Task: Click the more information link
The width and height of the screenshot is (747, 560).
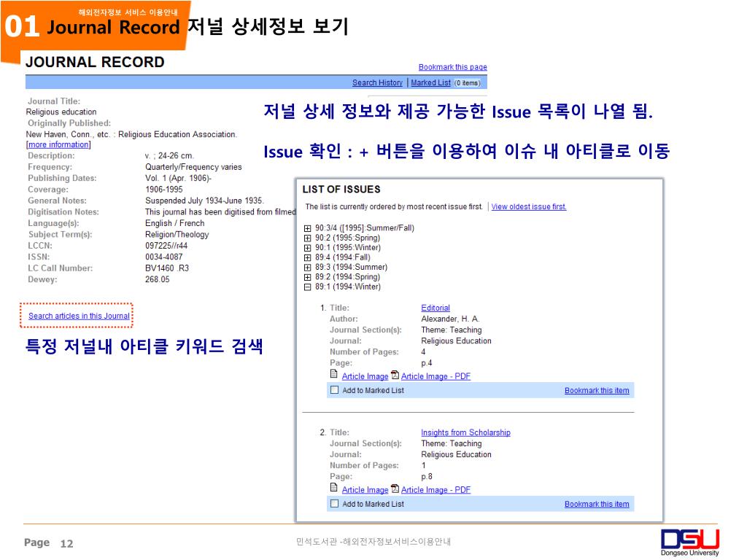Action: [x=58, y=145]
